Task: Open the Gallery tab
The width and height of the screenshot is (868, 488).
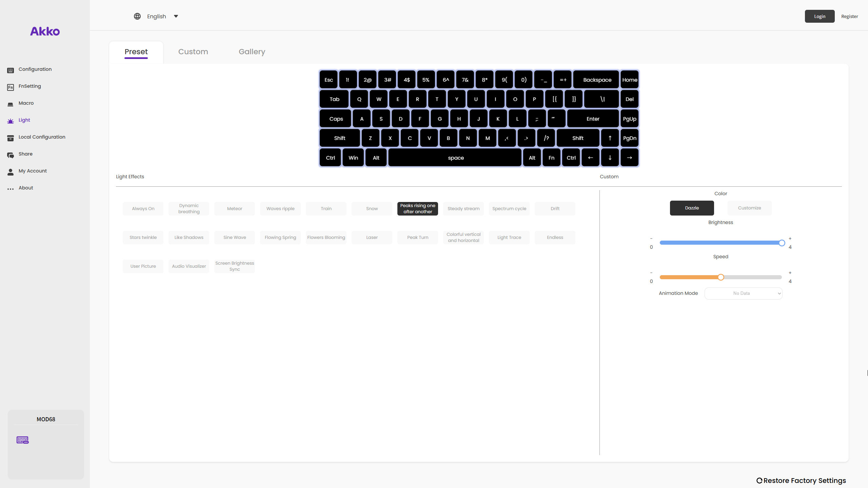Action: point(252,52)
